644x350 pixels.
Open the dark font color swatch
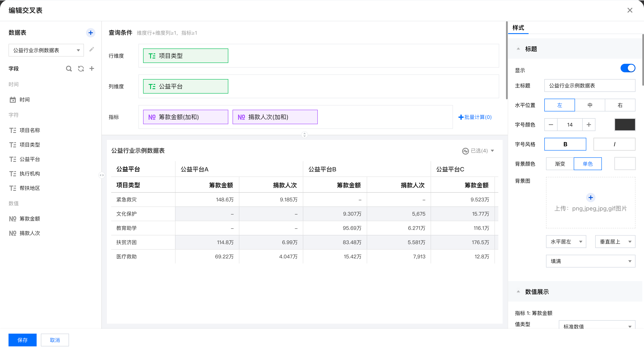click(625, 125)
